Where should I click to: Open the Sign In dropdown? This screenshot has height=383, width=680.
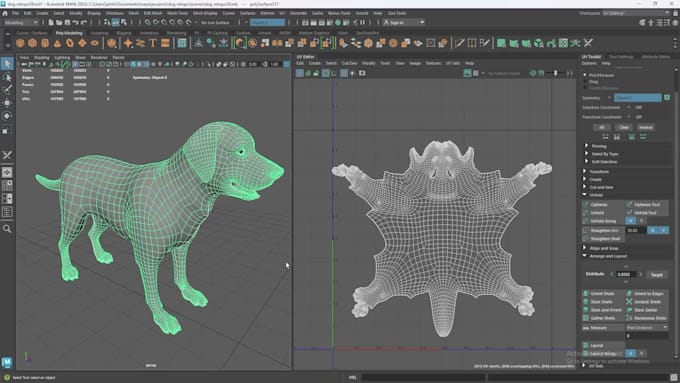click(404, 23)
